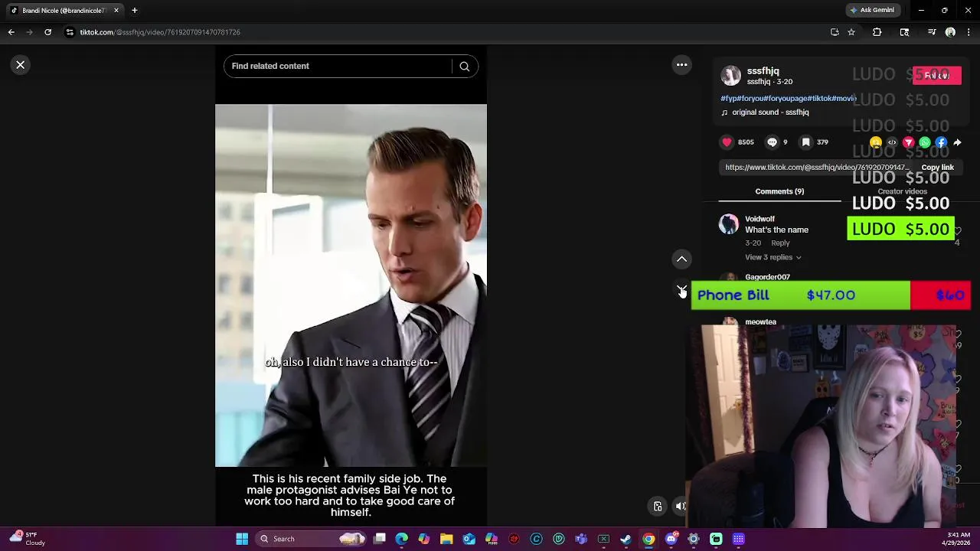Save video with the bookmark icon
980x551 pixels.
click(805, 142)
